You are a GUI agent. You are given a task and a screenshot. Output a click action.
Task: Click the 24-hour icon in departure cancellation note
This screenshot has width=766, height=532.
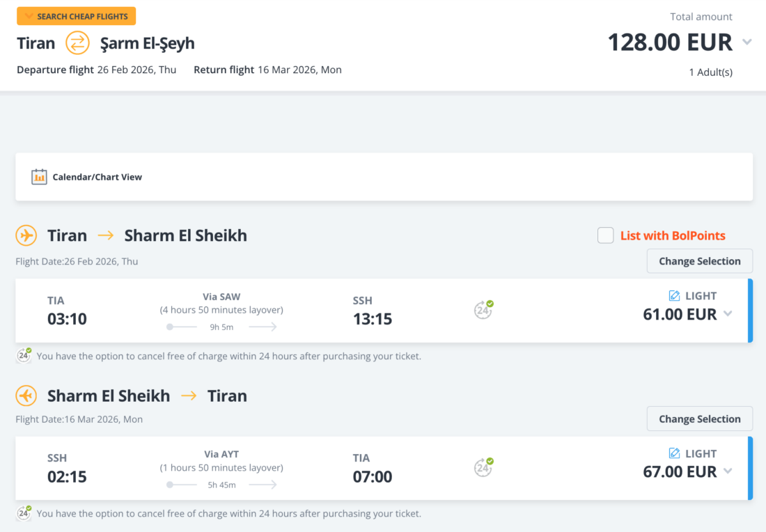24,356
